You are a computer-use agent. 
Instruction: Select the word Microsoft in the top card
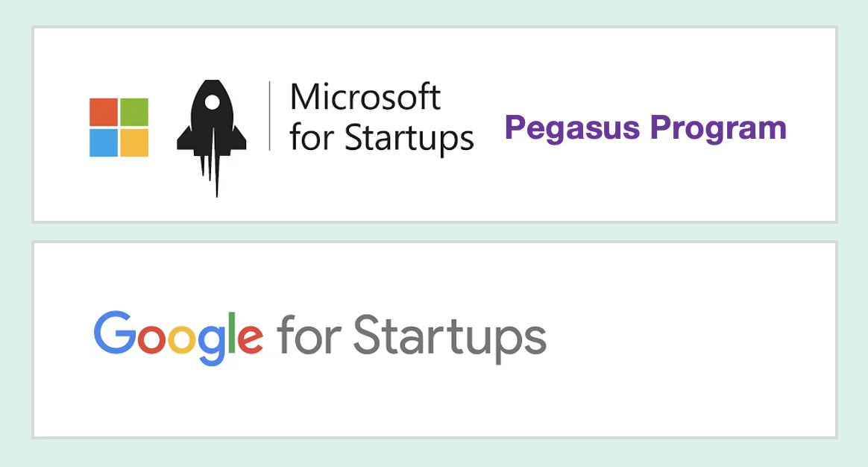[x=365, y=97]
